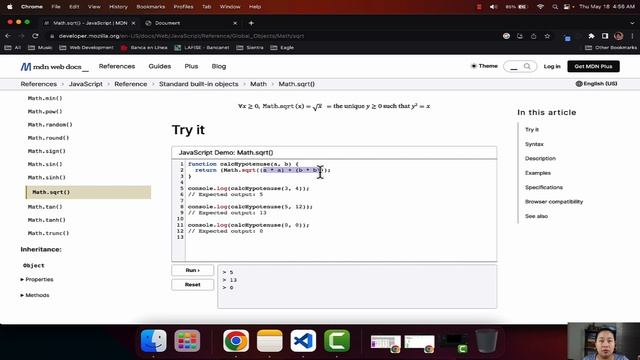The width and height of the screenshot is (640, 360).
Task: Open the Guides navigation menu
Action: point(160,66)
